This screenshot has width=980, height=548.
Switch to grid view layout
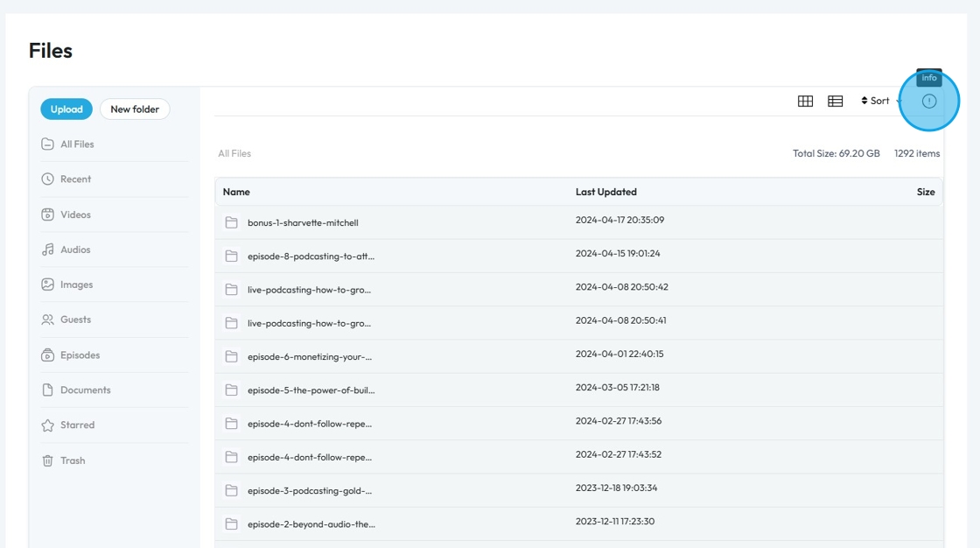805,102
